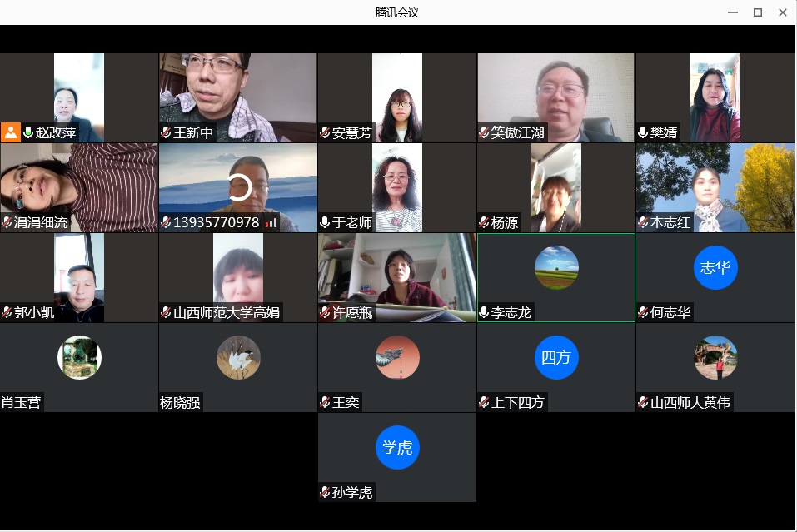
Task: Click the microphone icon beside 李志龙
Action: pos(484,312)
